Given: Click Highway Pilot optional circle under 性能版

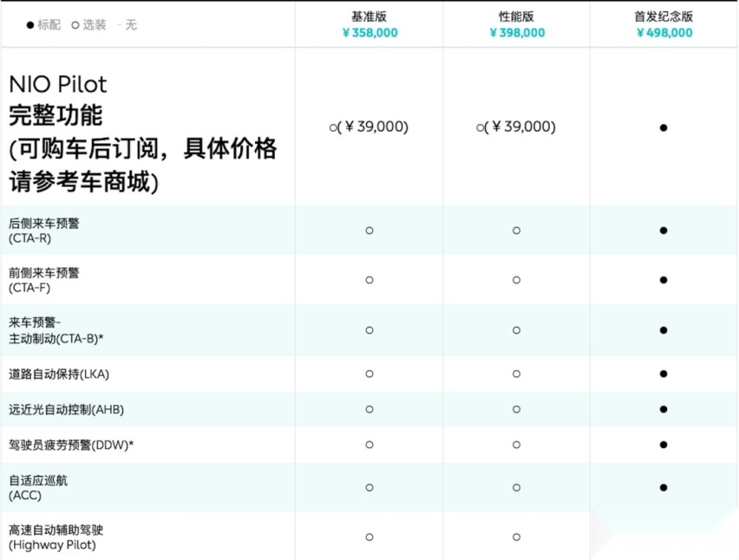Looking at the screenshot, I should (517, 537).
